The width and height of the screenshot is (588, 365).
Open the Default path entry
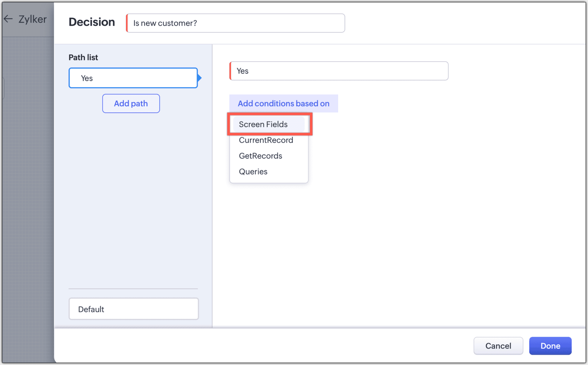(133, 309)
